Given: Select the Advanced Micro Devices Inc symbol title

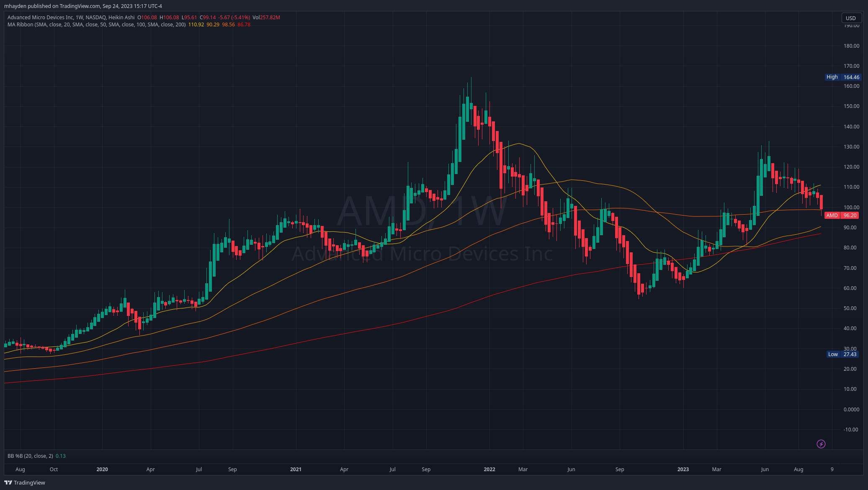Looking at the screenshot, I should coord(40,18).
